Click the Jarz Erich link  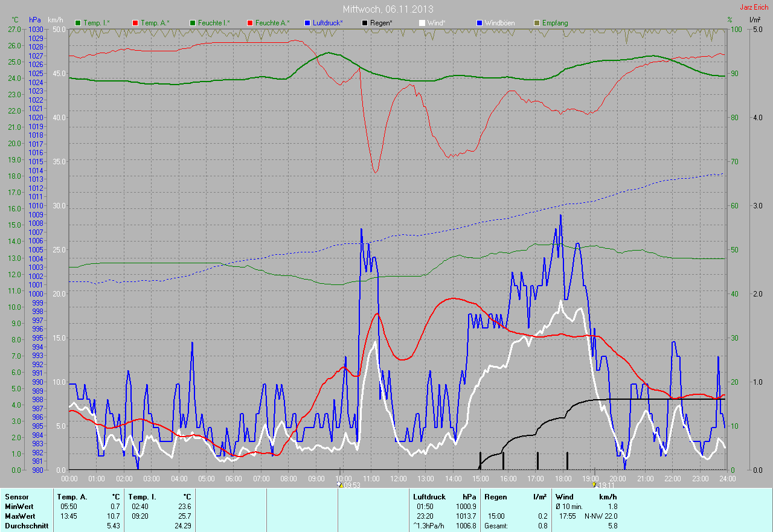pyautogui.click(x=754, y=7)
